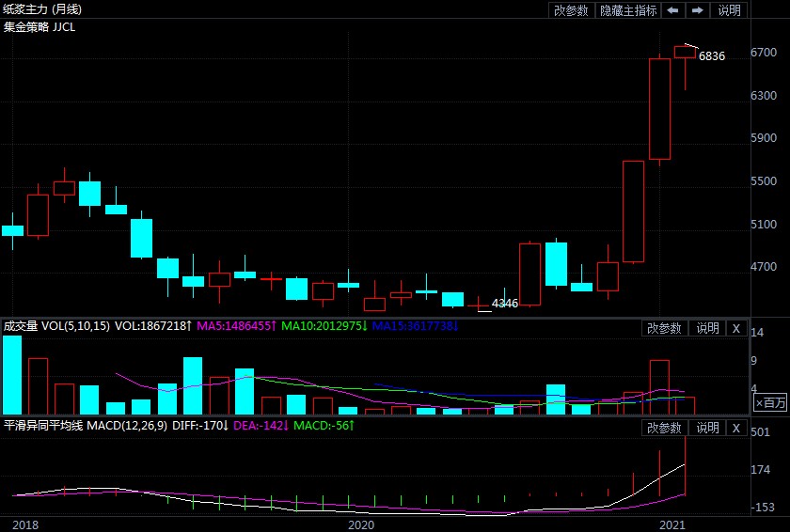Show 说明 for the volume indicator

click(x=706, y=328)
